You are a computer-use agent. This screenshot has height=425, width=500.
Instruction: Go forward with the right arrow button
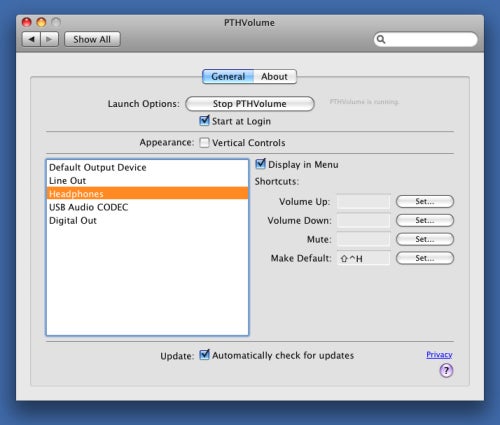49,39
